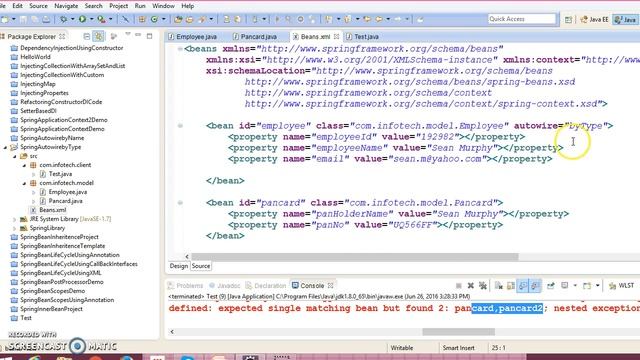Select the SpringInnerBeanProject project
640x360 pixels.
51,309
